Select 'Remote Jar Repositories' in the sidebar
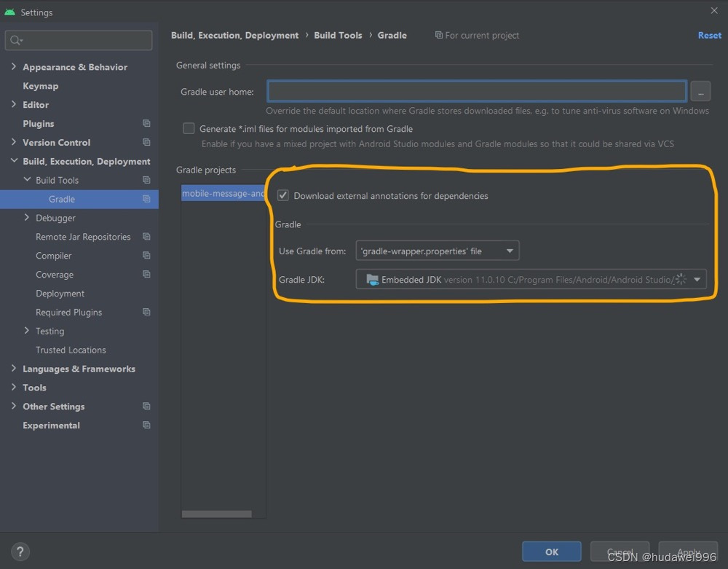 point(84,237)
